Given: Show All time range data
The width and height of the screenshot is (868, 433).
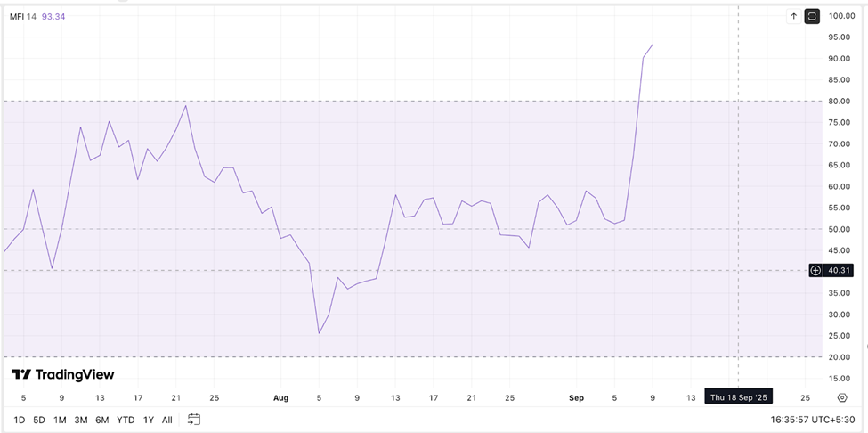Looking at the screenshot, I should pyautogui.click(x=167, y=420).
